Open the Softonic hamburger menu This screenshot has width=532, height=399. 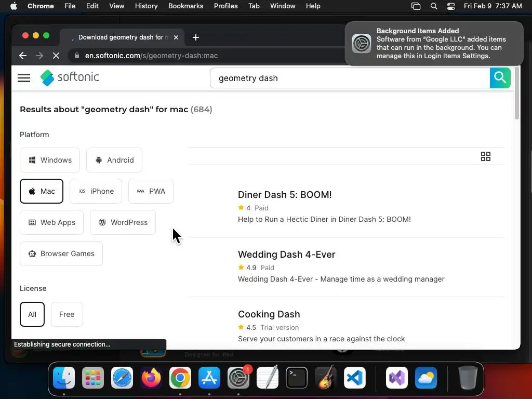pos(24,78)
